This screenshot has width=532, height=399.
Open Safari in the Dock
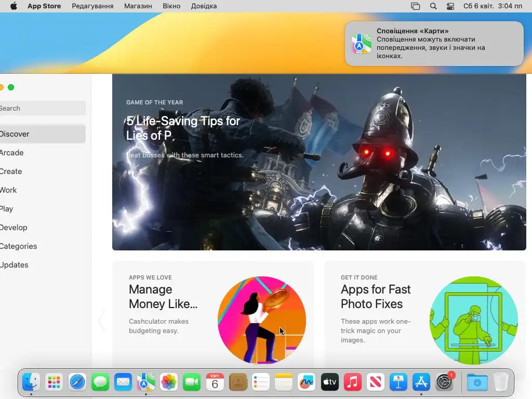(x=77, y=382)
